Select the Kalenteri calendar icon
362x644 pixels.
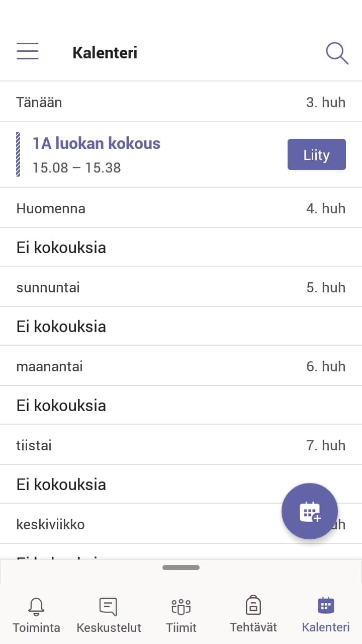[x=326, y=605]
